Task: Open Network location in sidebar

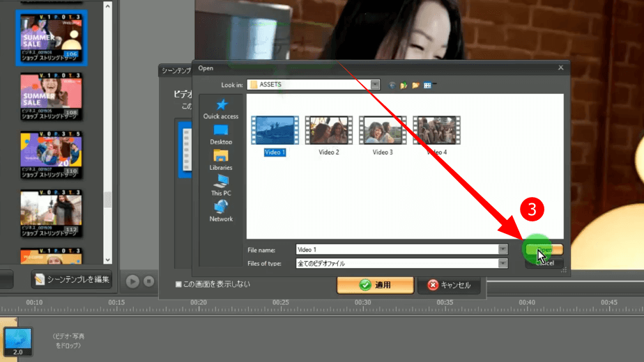Action: coord(221,208)
